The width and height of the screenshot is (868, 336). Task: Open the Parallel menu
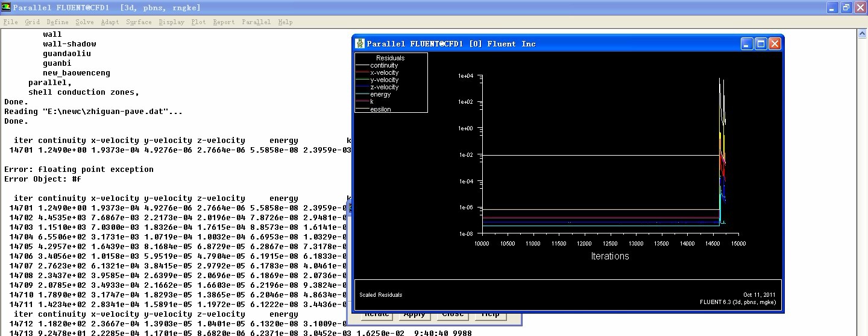point(256,22)
